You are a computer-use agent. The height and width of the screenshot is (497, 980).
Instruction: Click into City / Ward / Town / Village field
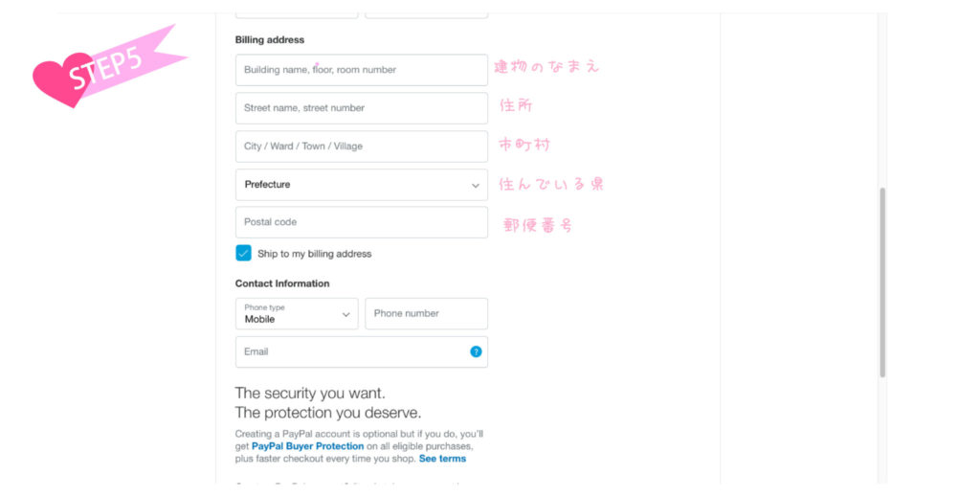(361, 147)
